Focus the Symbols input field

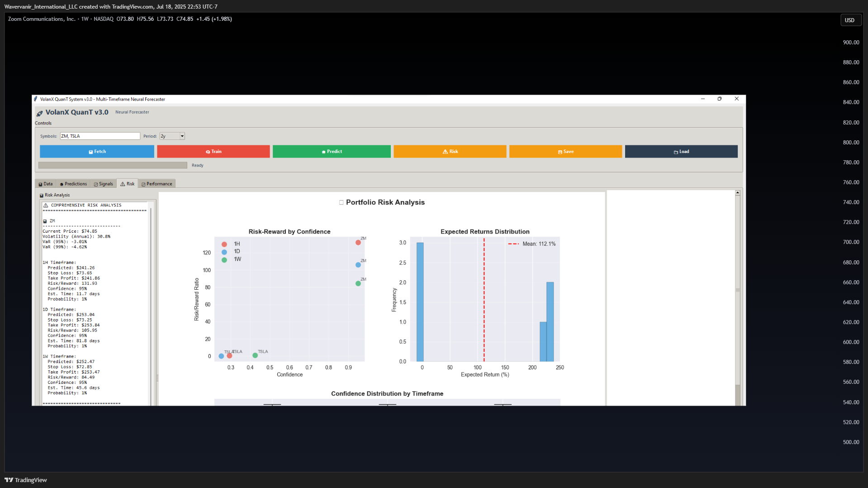(x=100, y=136)
